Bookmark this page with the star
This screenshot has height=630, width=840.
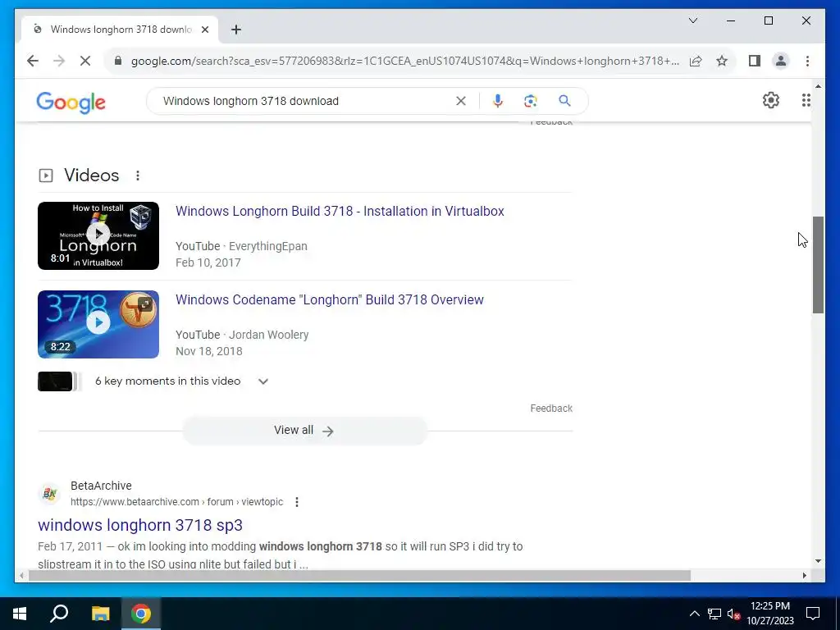click(x=722, y=61)
